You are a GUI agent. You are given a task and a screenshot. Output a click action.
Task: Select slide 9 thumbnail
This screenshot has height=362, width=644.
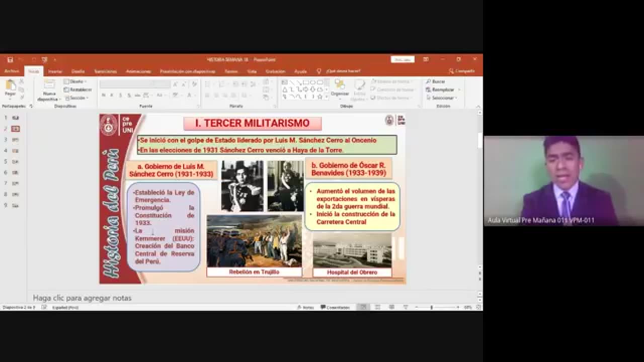coord(16,205)
